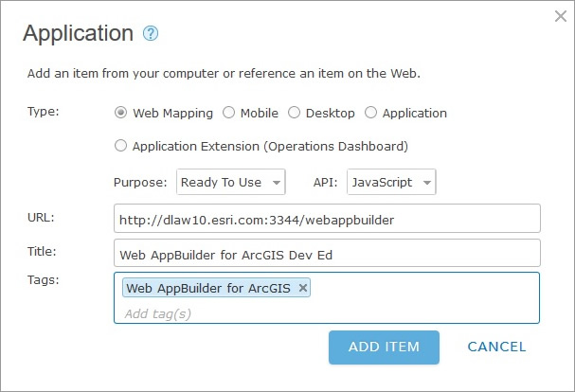The width and height of the screenshot is (575, 392).
Task: Select Application Extension (Operations Dashboard) option
Action: [x=120, y=146]
